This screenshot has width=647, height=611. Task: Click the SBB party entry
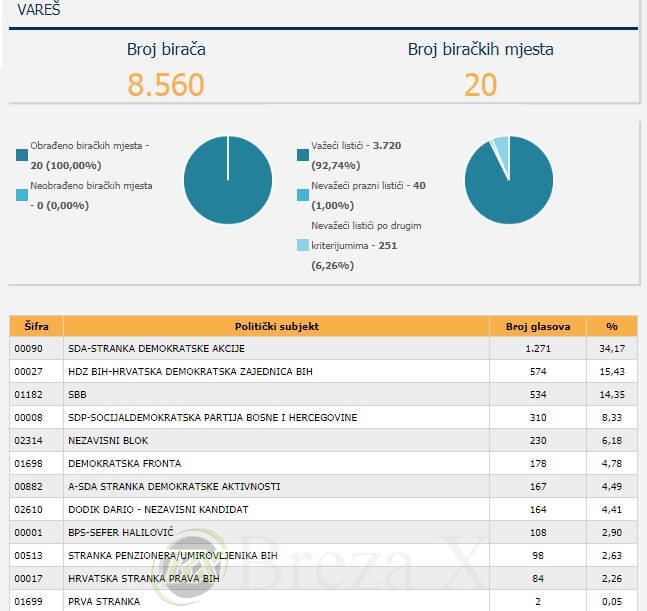pos(77,395)
